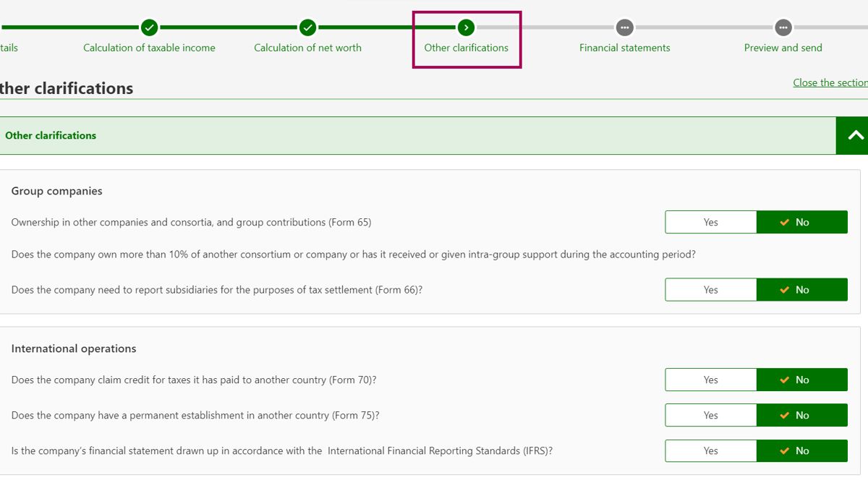Select No for Form 65 ownership question
Screen dimensions: 868x488
[801, 223]
